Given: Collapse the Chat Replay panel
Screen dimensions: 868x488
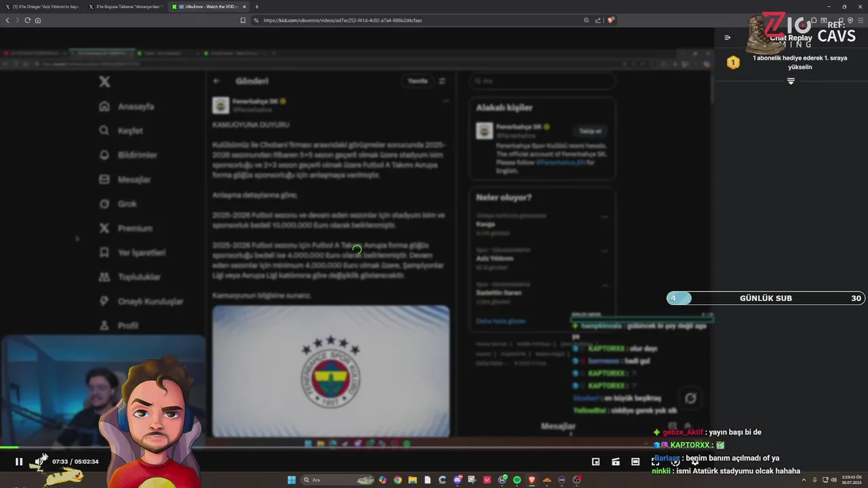Looking at the screenshot, I should pyautogui.click(x=728, y=38).
